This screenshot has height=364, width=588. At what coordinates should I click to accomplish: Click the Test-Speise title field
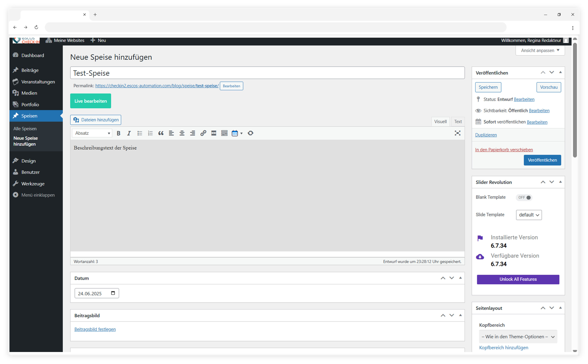click(x=267, y=73)
